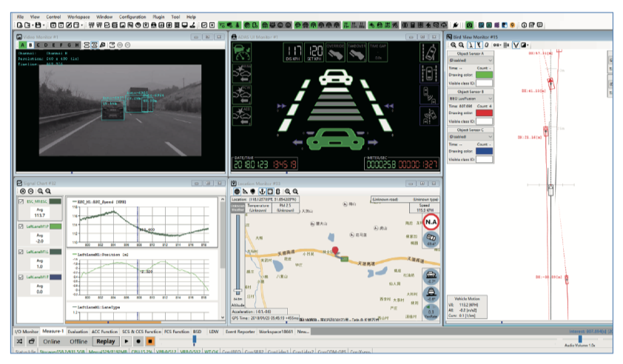Click the save disk icon in main toolbar
The height and width of the screenshot is (364, 623).
click(x=38, y=25)
